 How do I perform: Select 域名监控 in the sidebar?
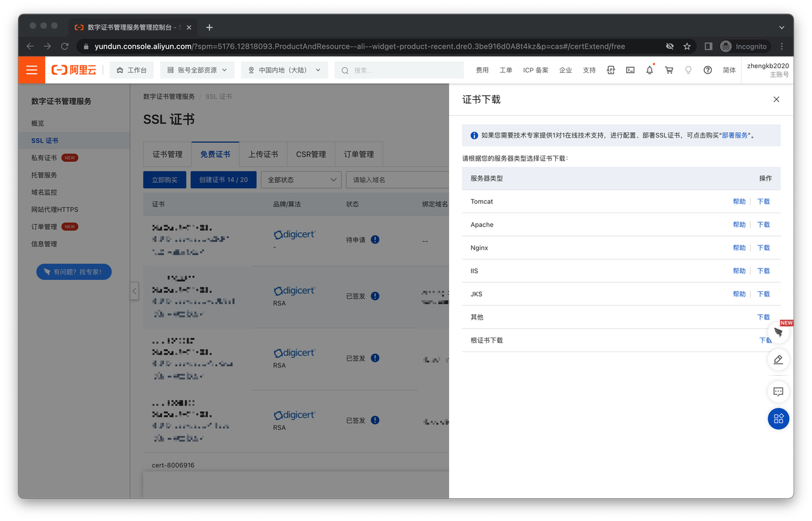coord(44,192)
